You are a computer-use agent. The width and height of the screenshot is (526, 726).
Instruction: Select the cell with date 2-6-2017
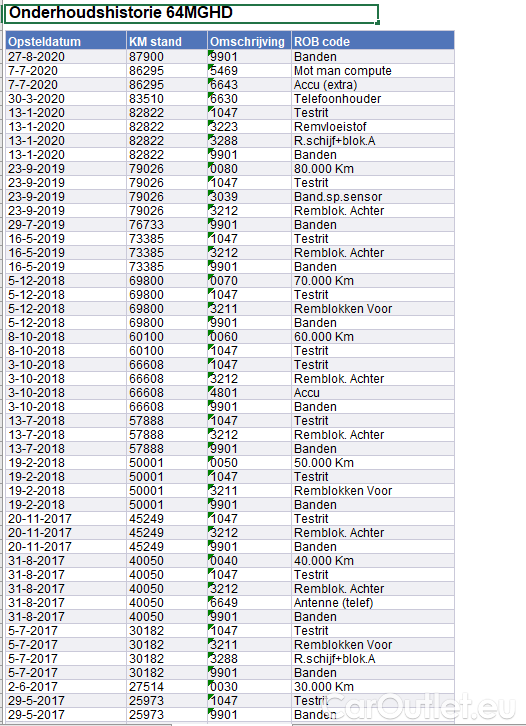point(66,687)
